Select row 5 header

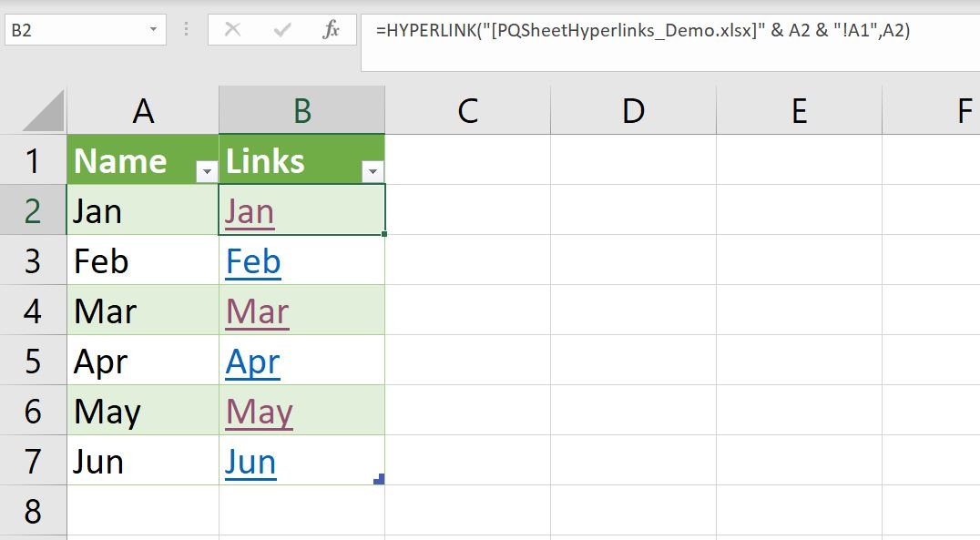tap(34, 361)
